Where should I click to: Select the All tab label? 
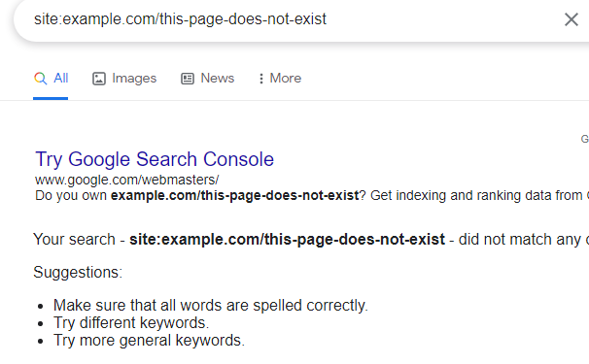61,78
